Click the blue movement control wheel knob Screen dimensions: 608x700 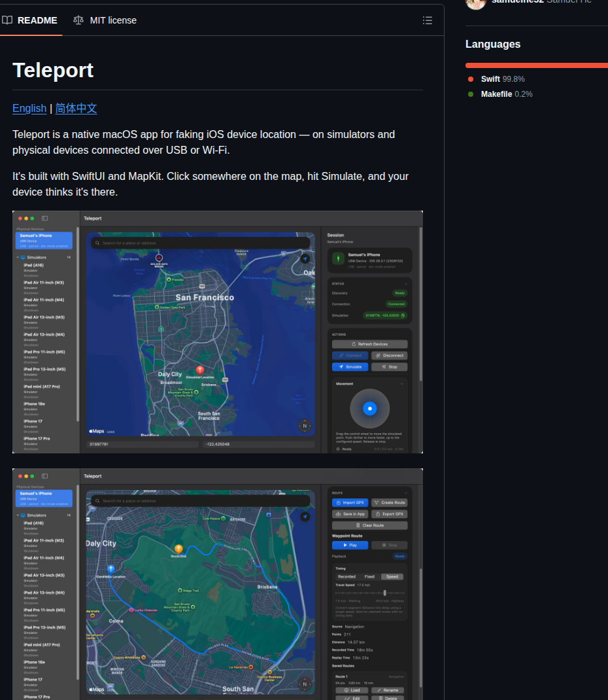click(370, 408)
